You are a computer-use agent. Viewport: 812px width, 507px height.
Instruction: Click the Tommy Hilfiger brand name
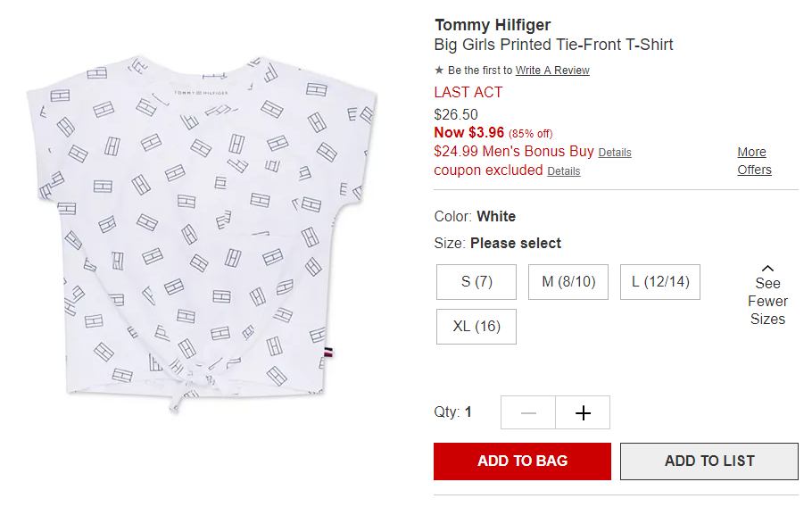493,25
